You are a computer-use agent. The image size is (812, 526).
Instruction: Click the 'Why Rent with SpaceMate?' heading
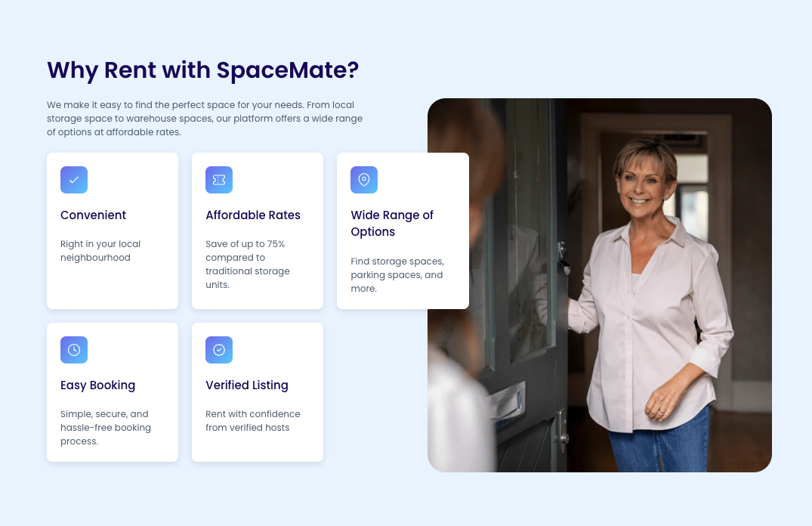[x=203, y=70]
